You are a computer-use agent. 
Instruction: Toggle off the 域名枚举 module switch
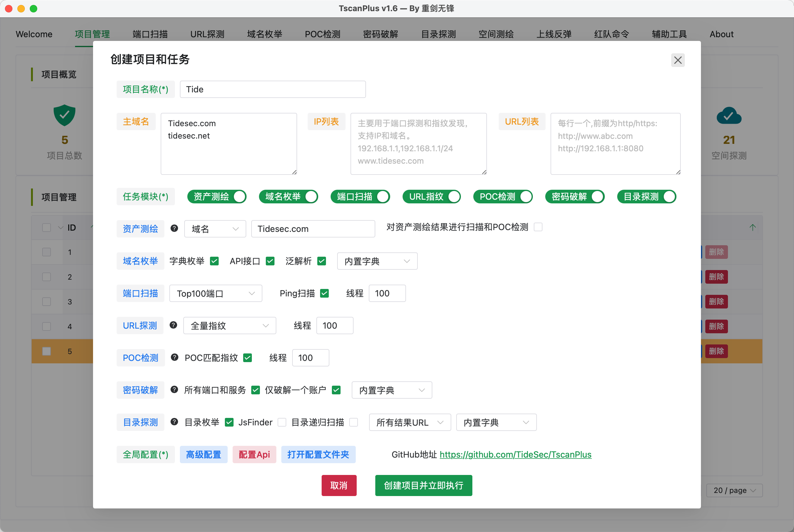288,197
